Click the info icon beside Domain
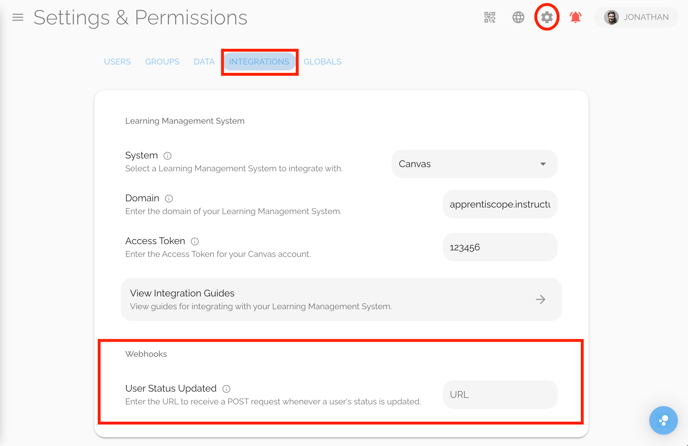Viewport: 688px width, 446px height. pyautogui.click(x=169, y=198)
